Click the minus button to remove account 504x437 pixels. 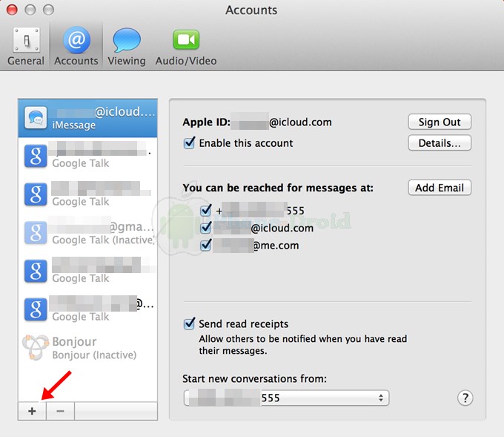tap(60, 412)
